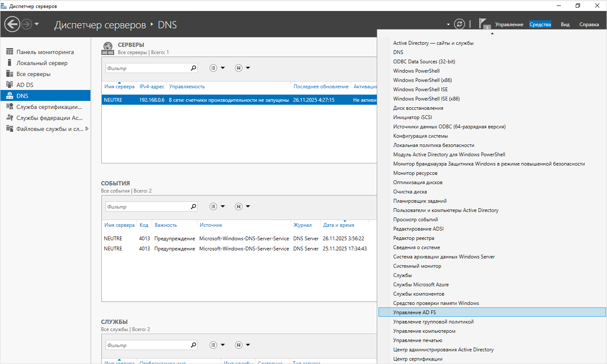The width and height of the screenshot is (607, 364).
Task: Click the Forward navigation arrow button
Action: coord(27,24)
